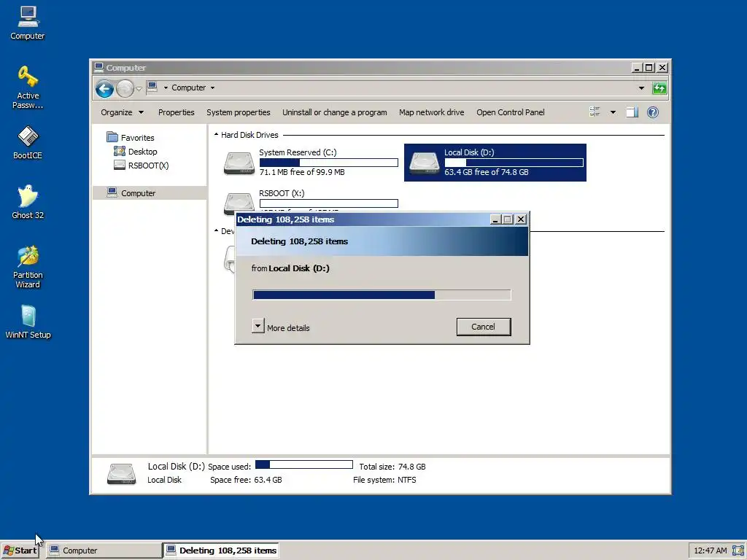Open the Start menu
The image size is (747, 560).
20,551
